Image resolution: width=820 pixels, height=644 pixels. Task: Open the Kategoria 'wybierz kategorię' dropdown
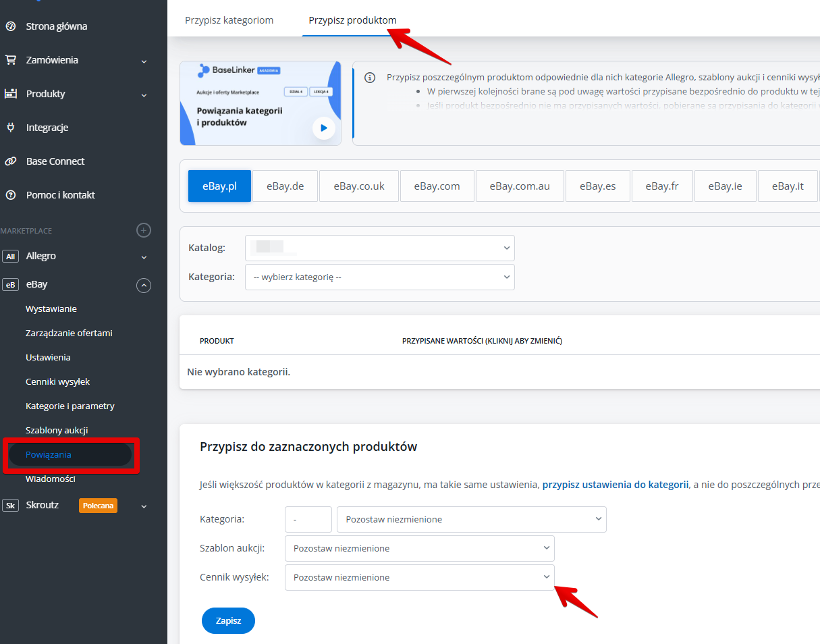coord(379,277)
